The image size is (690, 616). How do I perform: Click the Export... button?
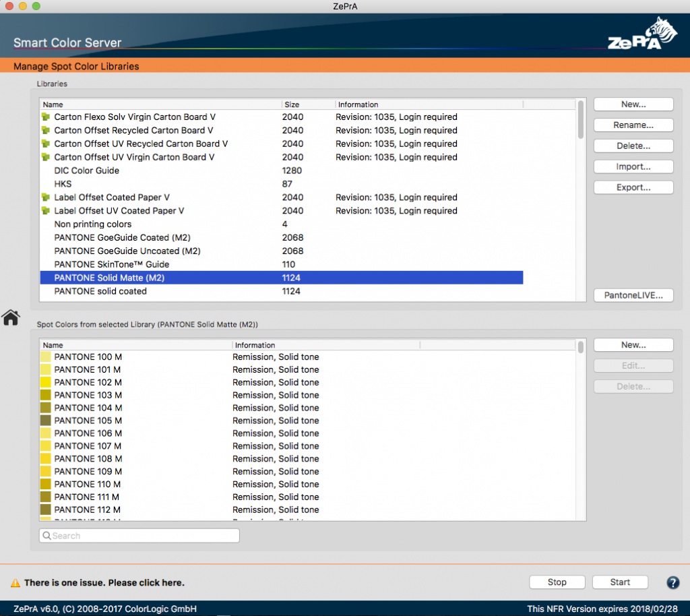click(633, 187)
